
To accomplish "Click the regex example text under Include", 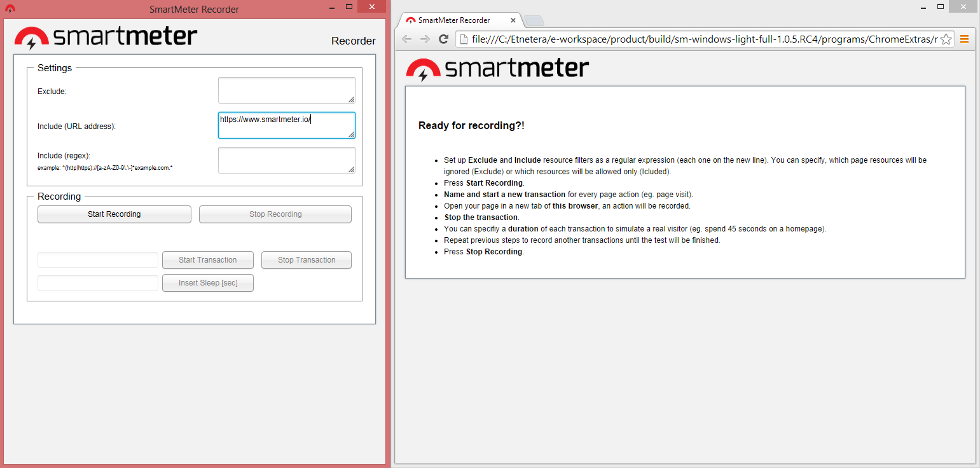I will point(105,168).
